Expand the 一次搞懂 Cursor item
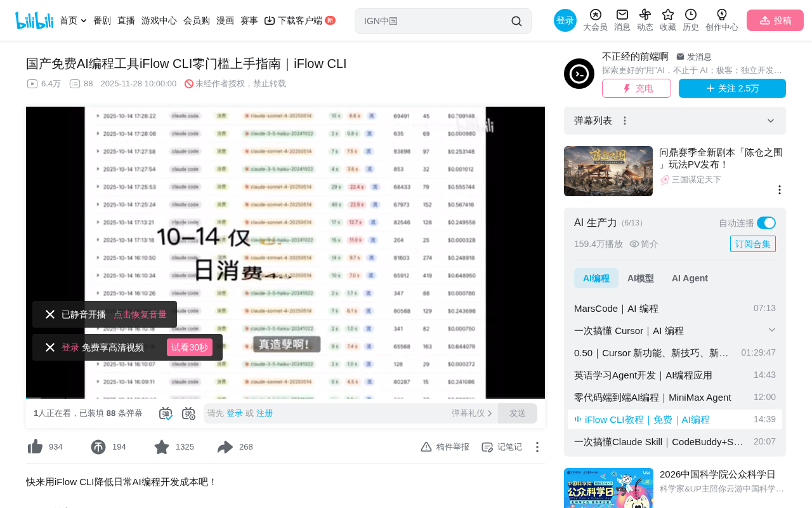This screenshot has height=508, width=812. click(x=772, y=330)
